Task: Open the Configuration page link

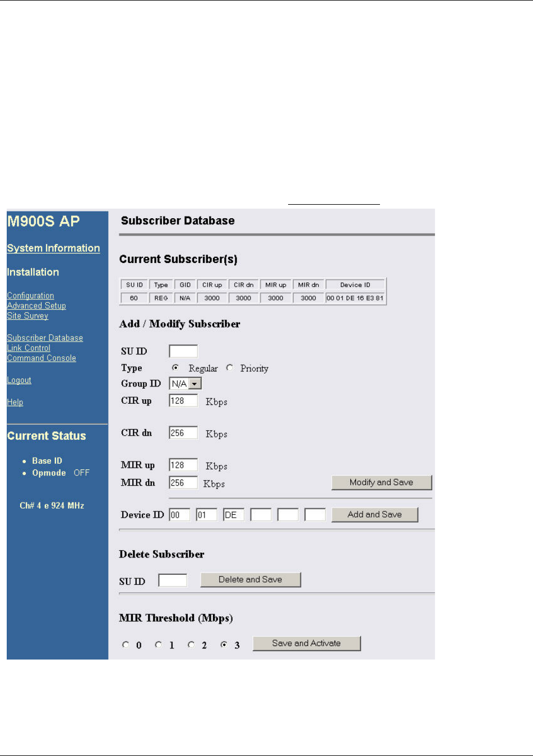Action: [30, 296]
